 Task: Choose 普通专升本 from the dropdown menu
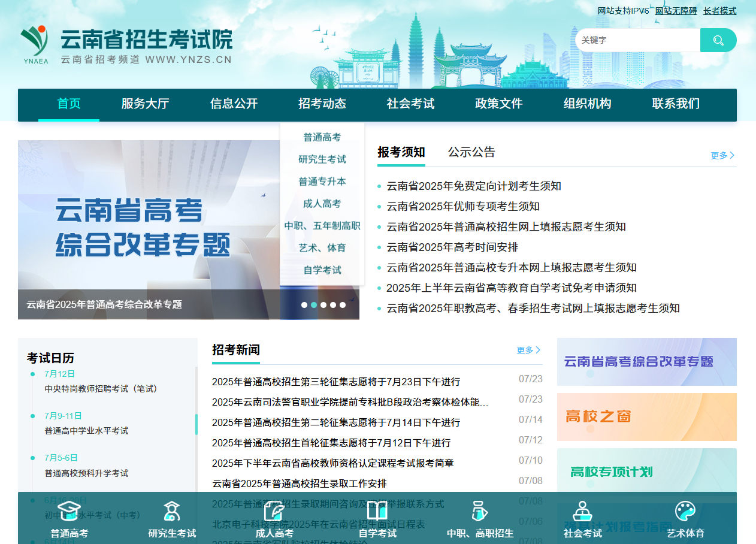pos(322,182)
